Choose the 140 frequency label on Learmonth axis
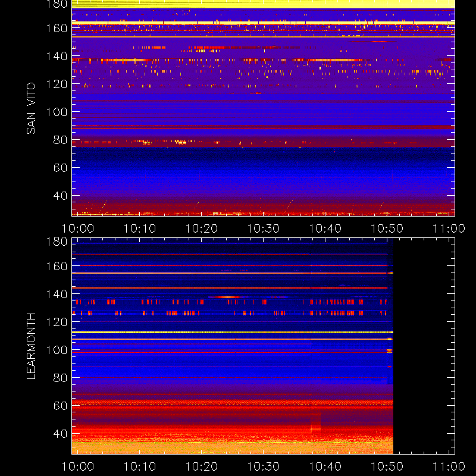The image size is (476, 476). click(x=57, y=294)
